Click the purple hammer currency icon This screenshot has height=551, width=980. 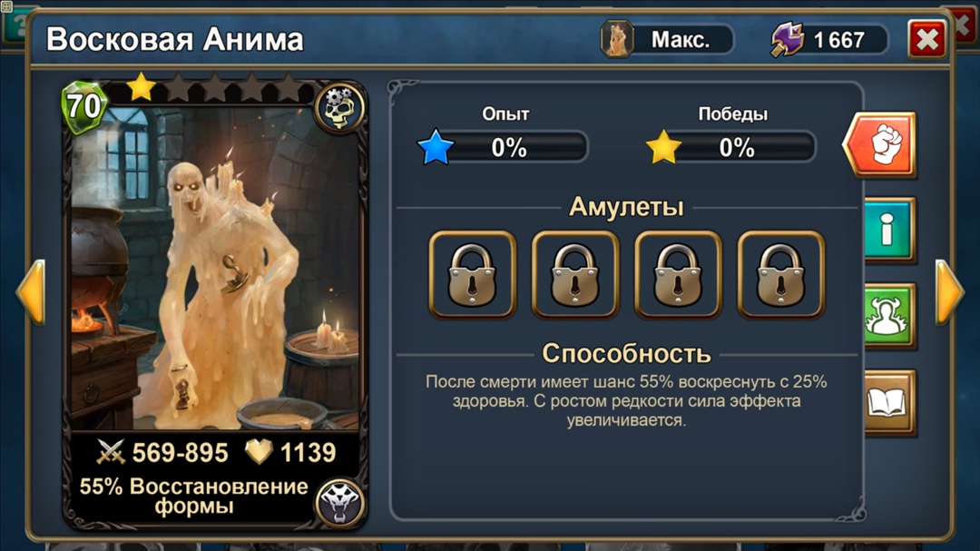coord(787,39)
